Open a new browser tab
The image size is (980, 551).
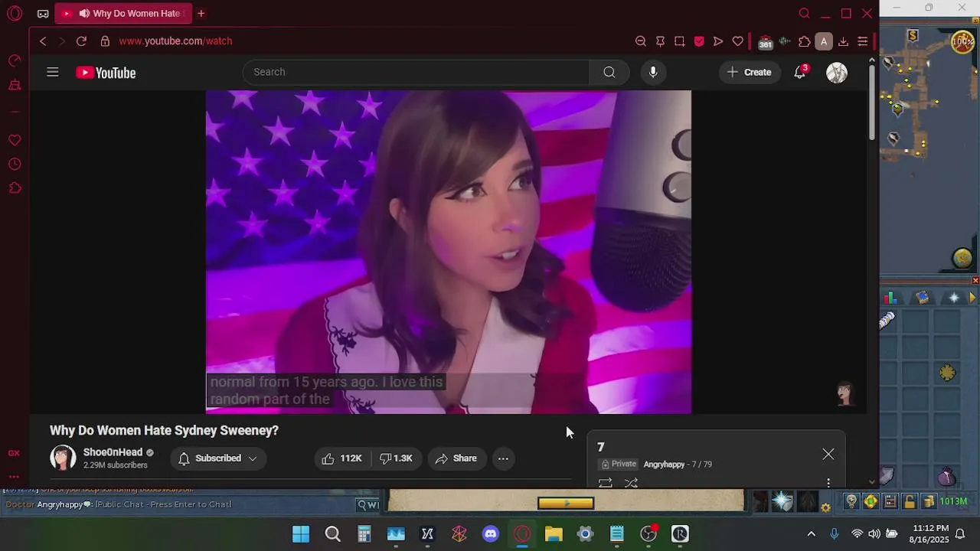point(201,13)
